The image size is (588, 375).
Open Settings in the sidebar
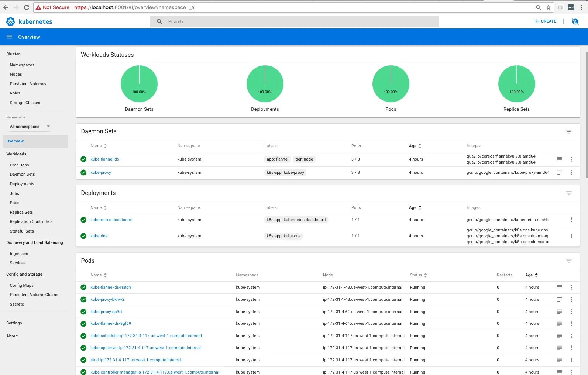14,323
